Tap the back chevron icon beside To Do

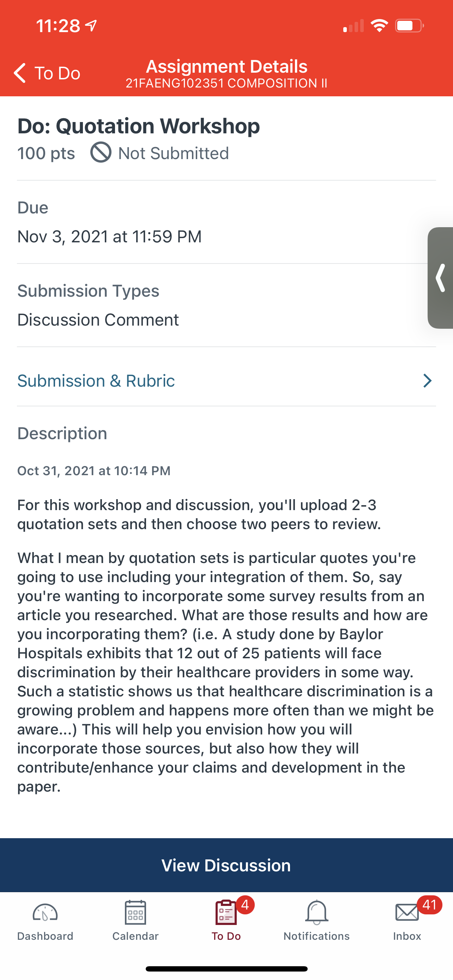coord(19,73)
